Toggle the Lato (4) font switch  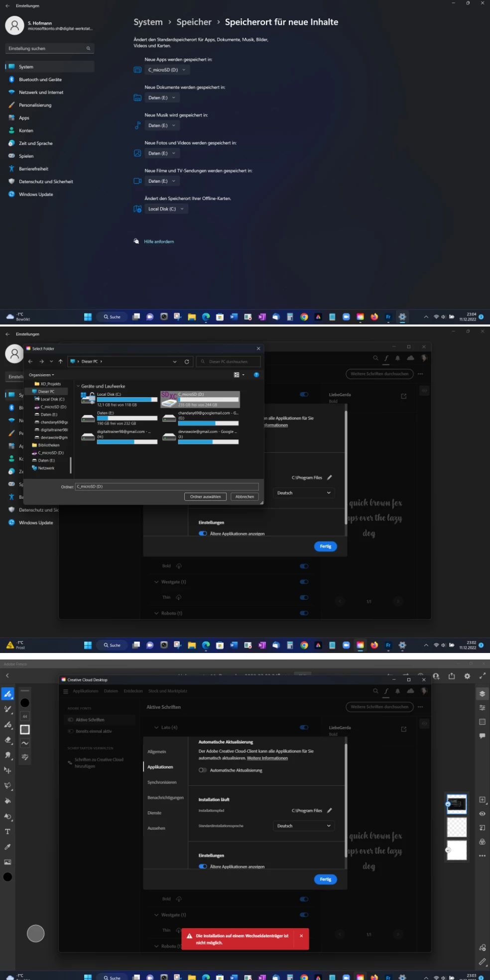click(304, 727)
